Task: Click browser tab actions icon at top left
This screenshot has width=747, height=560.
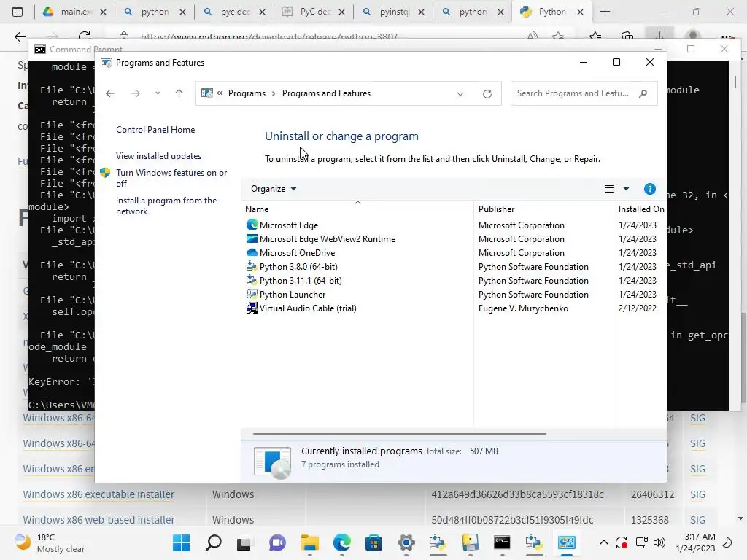Action: pyautogui.click(x=18, y=12)
